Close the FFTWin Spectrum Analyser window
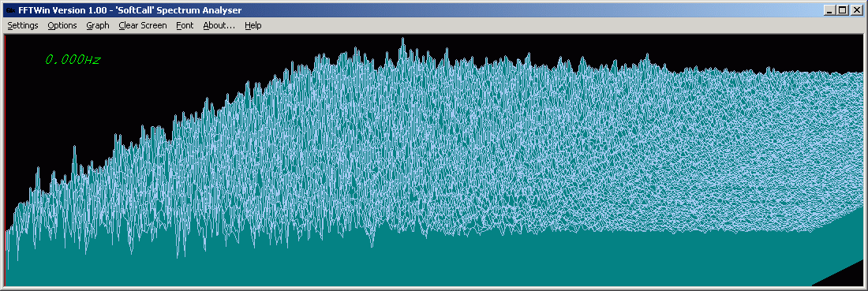The image size is (868, 291). tap(856, 10)
